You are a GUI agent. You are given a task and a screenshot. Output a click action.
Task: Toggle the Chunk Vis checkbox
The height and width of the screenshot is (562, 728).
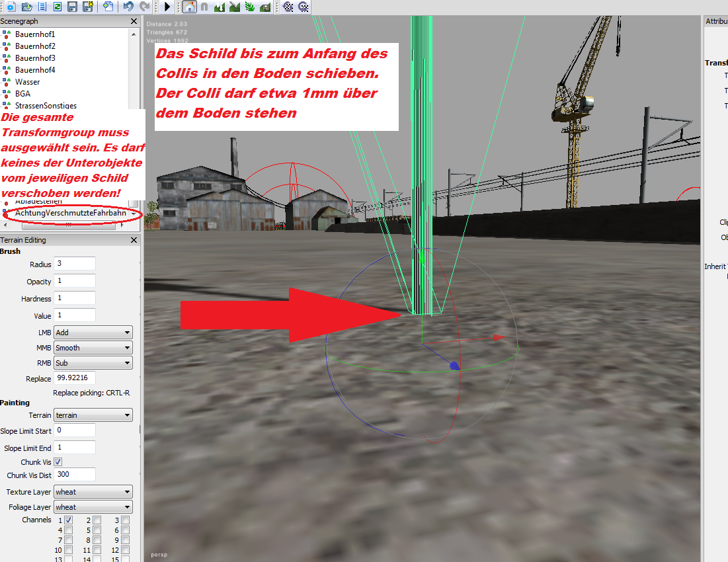[x=58, y=462]
